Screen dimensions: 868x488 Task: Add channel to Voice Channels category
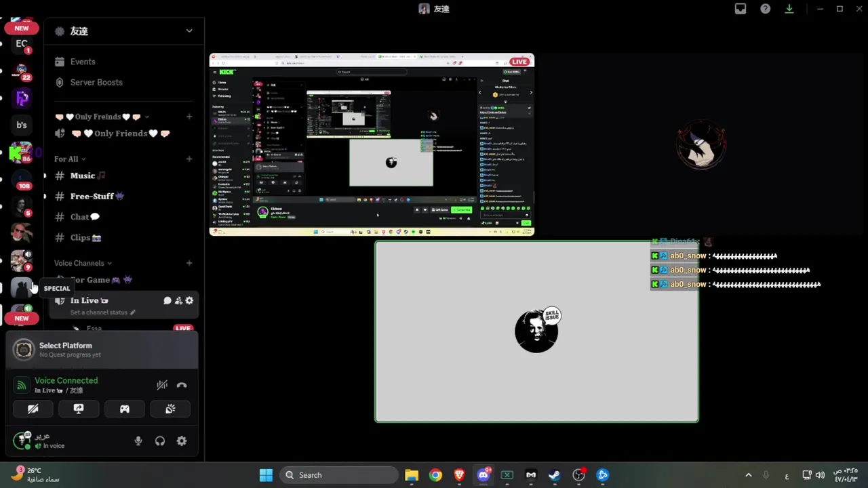189,263
